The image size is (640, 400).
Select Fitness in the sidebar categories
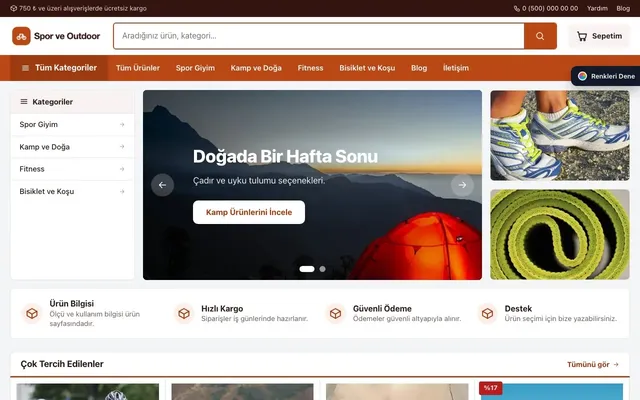[x=72, y=169]
